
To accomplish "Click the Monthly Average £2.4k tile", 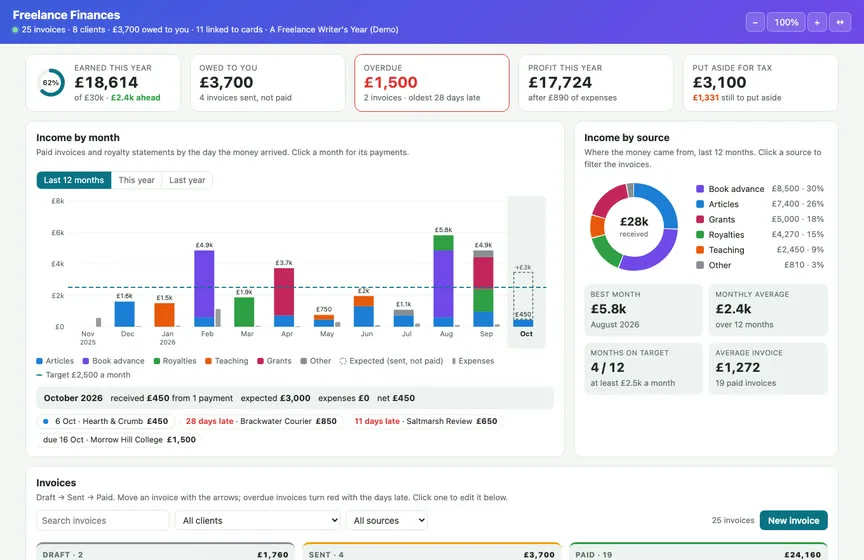I will tap(768, 310).
